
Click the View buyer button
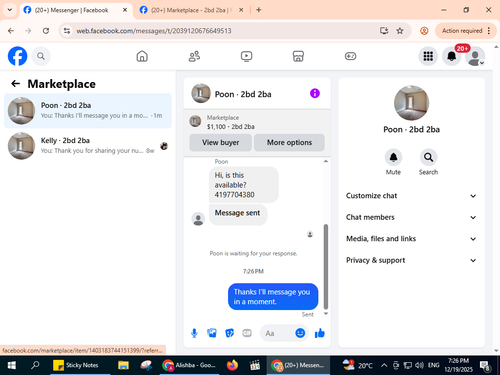pos(220,143)
